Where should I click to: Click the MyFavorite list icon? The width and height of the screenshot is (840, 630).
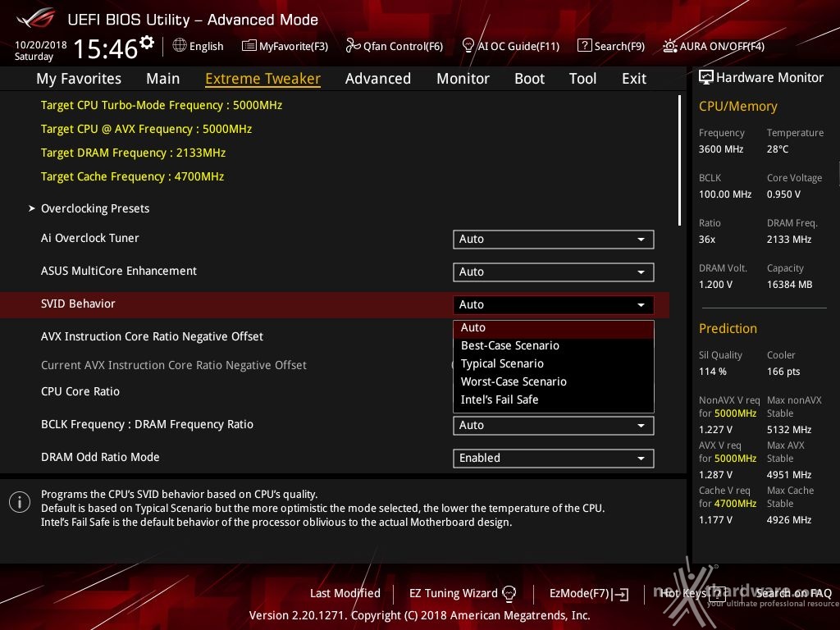(249, 46)
